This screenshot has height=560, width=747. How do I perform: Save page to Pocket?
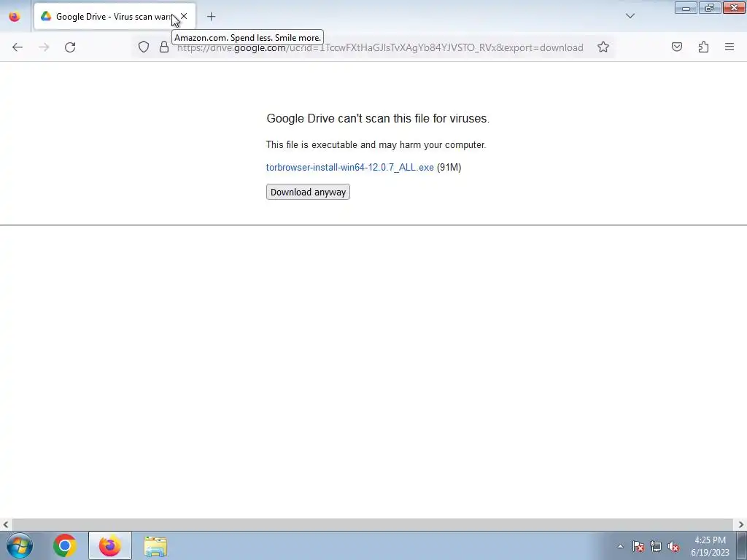coord(676,47)
